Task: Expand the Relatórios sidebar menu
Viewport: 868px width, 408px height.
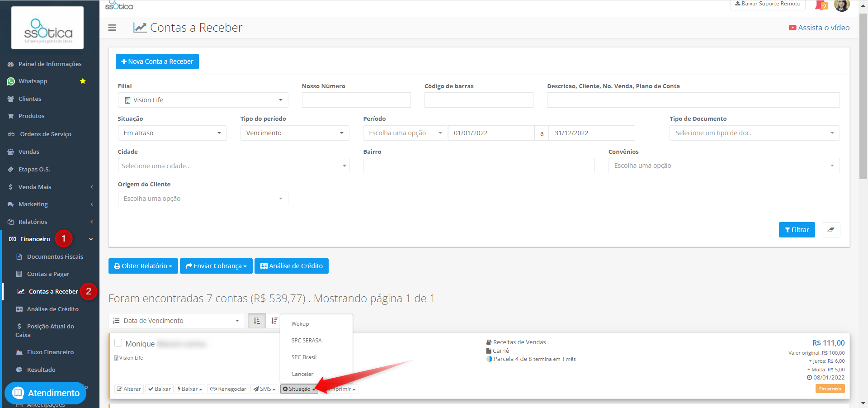Action: click(x=50, y=222)
